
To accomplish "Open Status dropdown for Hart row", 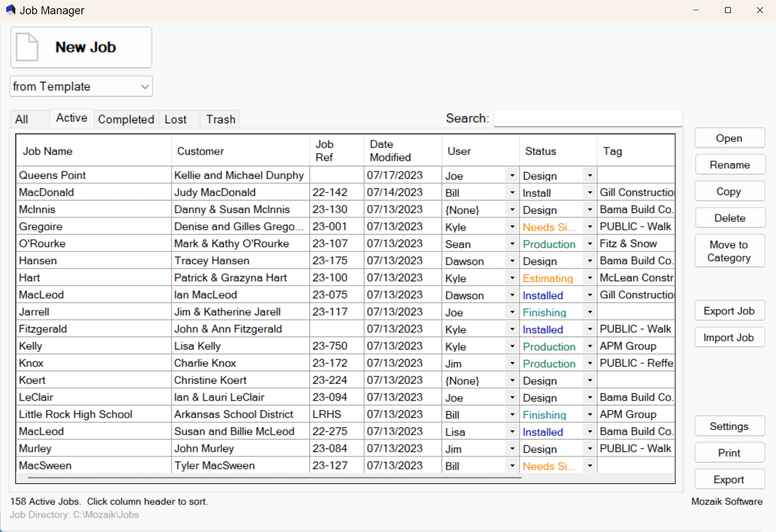I will [x=590, y=278].
